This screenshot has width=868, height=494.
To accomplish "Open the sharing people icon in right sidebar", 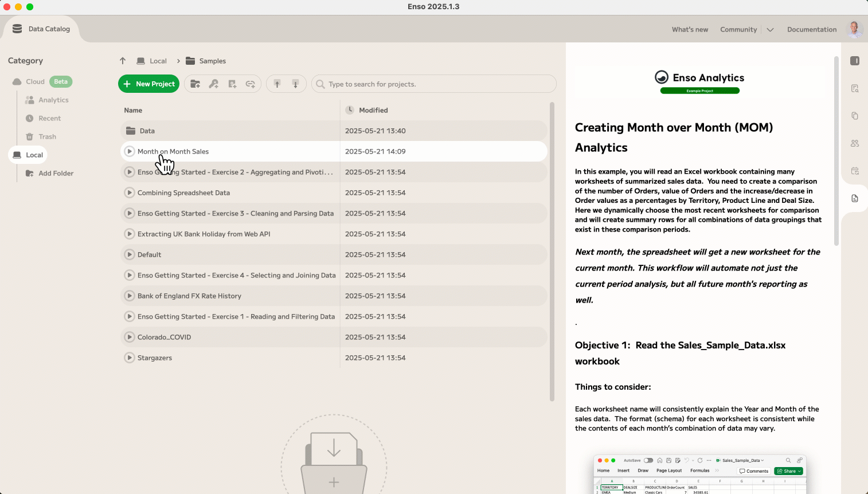I will coord(855,143).
